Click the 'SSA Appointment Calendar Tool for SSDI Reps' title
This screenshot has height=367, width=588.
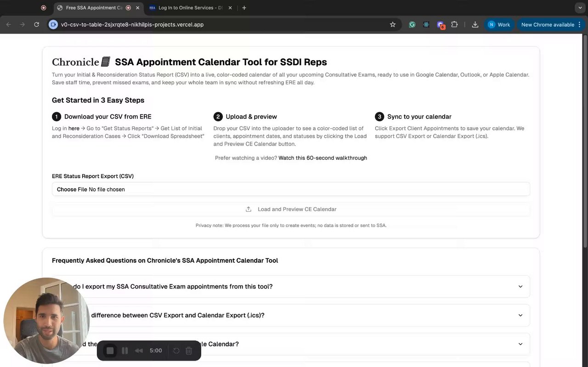[x=221, y=62]
